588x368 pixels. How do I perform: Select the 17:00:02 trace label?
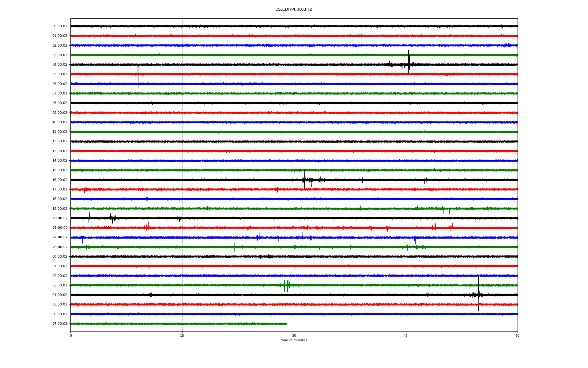tap(60, 189)
